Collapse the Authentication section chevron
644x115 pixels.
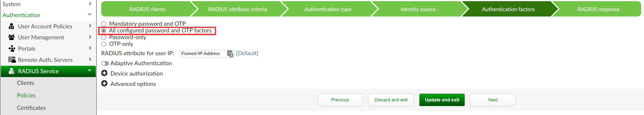[x=90, y=15]
